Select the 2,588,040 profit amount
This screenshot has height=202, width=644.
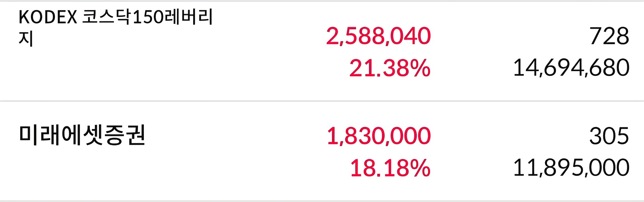378,36
